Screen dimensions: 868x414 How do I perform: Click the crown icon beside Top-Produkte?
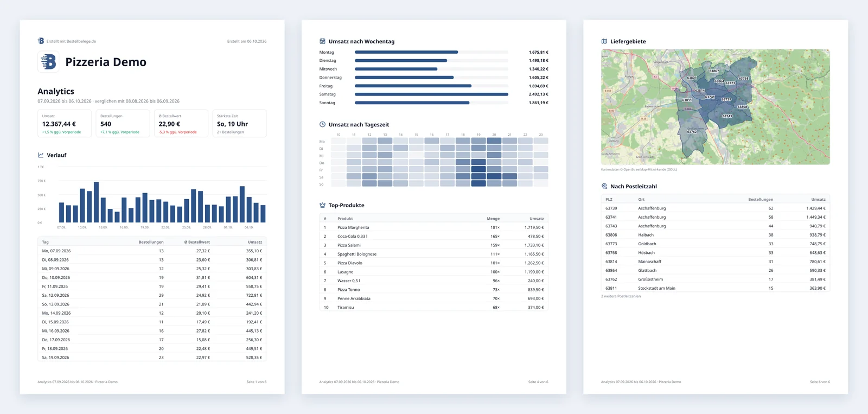click(x=322, y=205)
